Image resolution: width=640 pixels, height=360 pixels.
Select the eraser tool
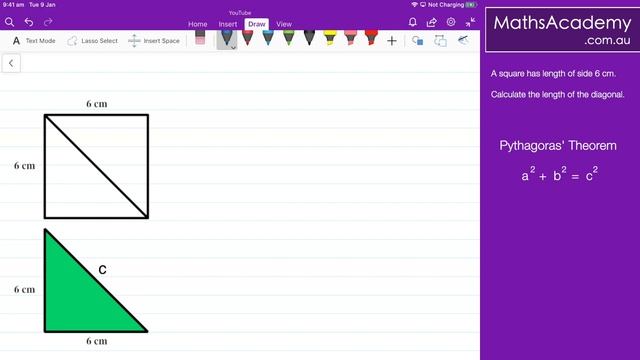pyautogui.click(x=200, y=38)
